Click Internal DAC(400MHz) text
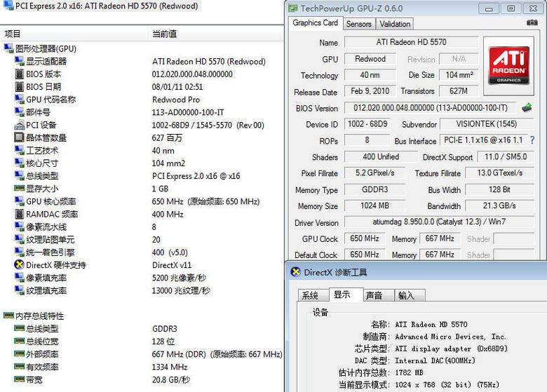The height and width of the screenshot is (392, 547). (x=435, y=360)
